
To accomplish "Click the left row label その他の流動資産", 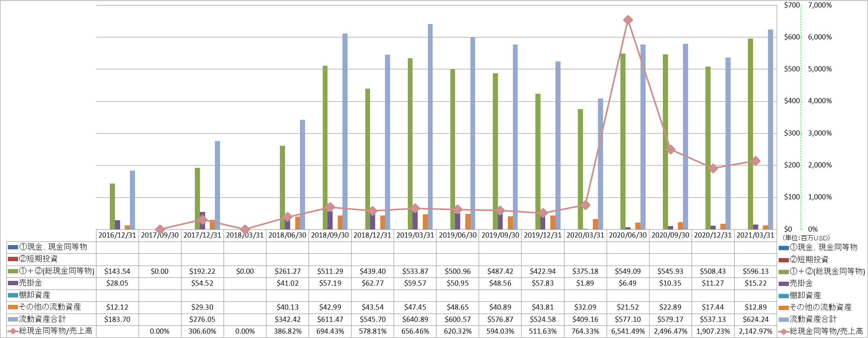I will [x=50, y=307].
